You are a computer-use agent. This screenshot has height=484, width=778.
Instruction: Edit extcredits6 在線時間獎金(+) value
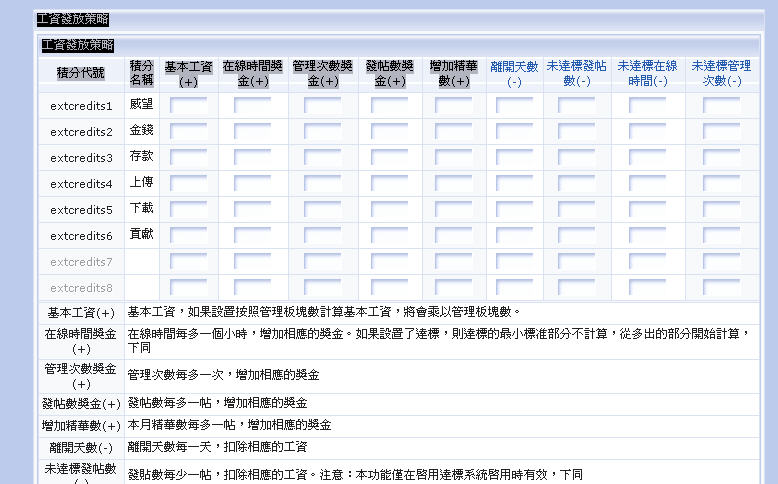click(253, 236)
